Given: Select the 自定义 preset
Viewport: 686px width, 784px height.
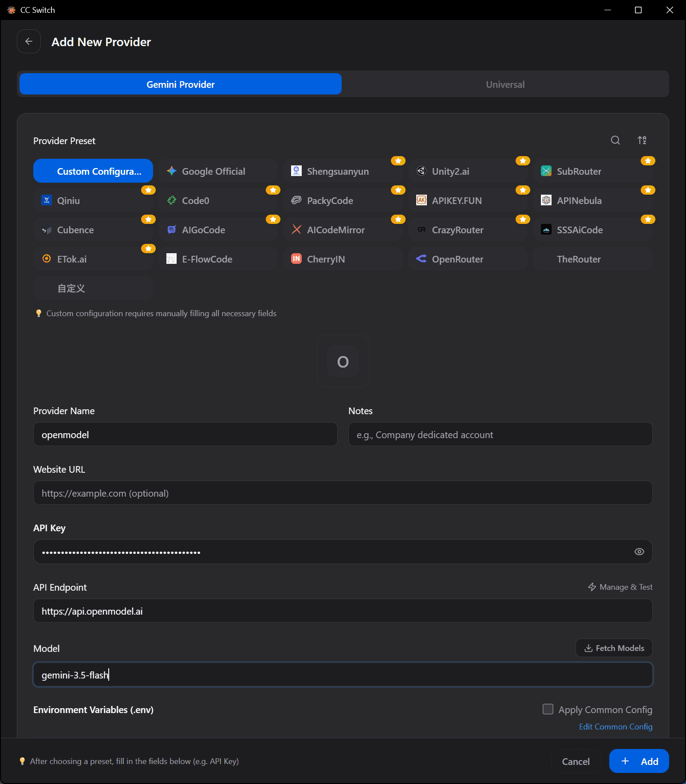Looking at the screenshot, I should [x=93, y=288].
